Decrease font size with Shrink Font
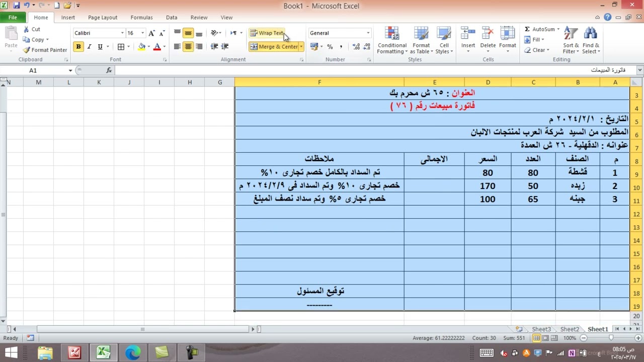 click(x=162, y=33)
